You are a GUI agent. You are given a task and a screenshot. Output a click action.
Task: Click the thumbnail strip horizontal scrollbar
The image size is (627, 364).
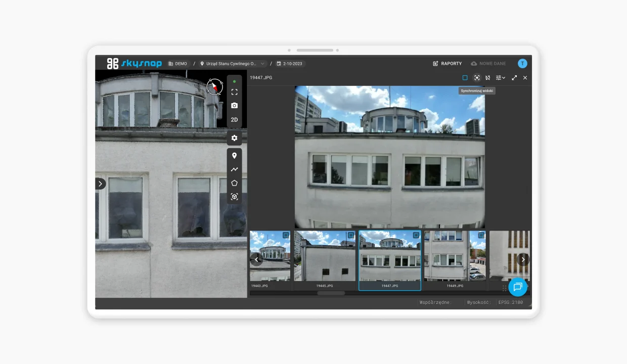pyautogui.click(x=331, y=293)
